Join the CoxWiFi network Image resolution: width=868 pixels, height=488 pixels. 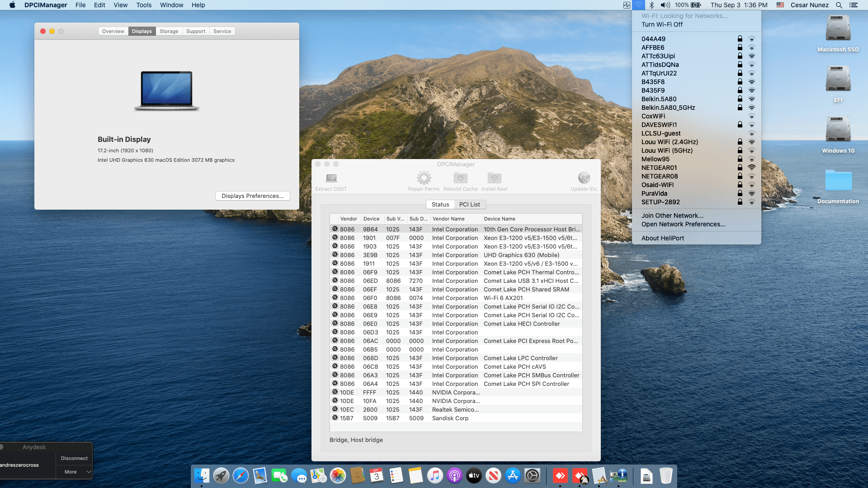tap(697, 116)
